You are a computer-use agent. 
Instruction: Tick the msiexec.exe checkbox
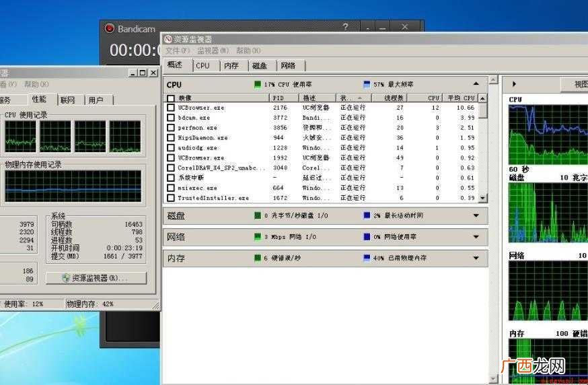pos(171,188)
